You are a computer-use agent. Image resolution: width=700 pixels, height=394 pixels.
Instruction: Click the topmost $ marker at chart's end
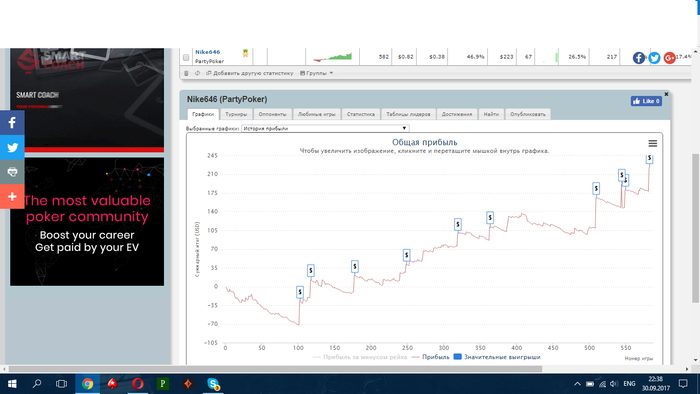pyautogui.click(x=650, y=158)
